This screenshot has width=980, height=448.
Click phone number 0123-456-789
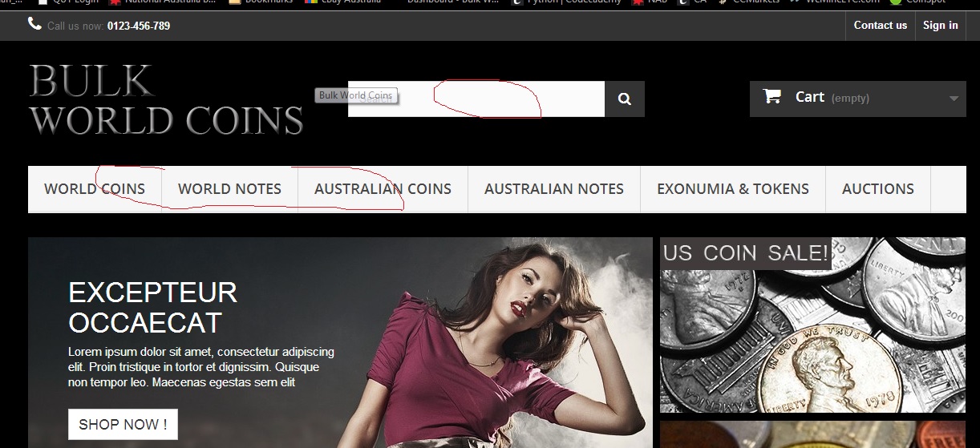tap(139, 26)
